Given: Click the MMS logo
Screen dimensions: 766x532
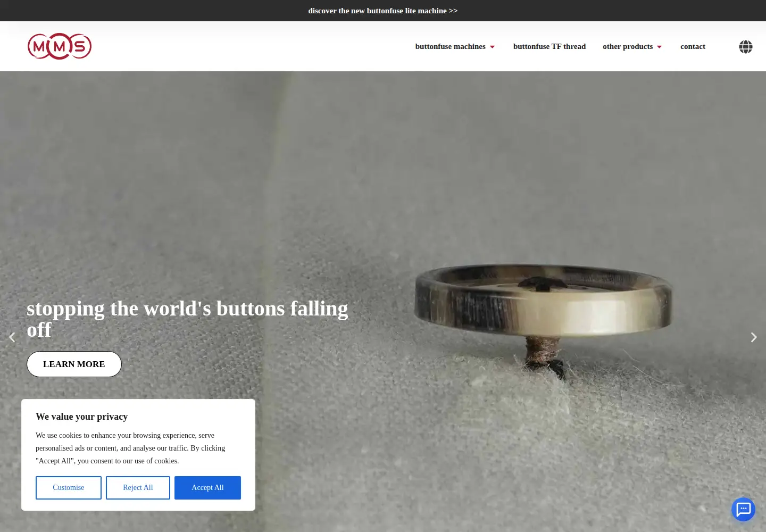Looking at the screenshot, I should click(60, 46).
